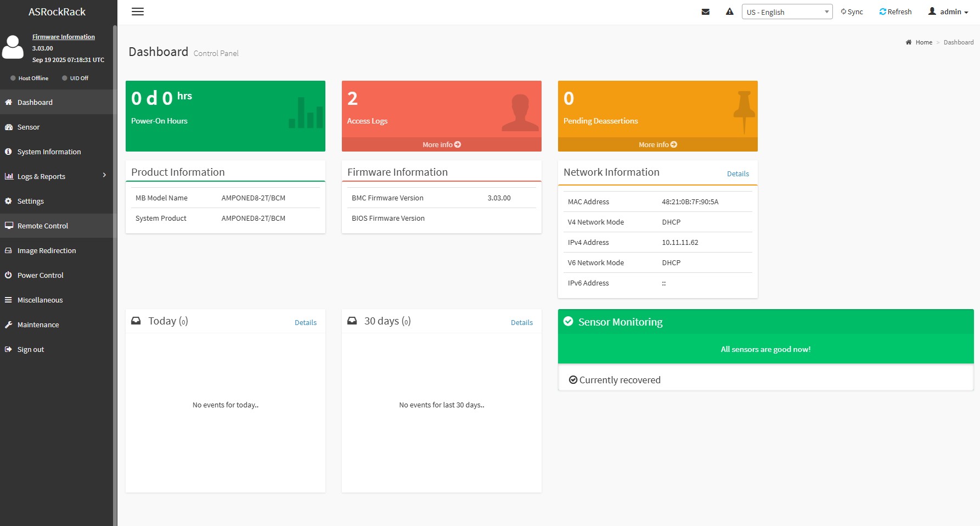
Task: Open the US - English language dropdown
Action: click(x=787, y=12)
